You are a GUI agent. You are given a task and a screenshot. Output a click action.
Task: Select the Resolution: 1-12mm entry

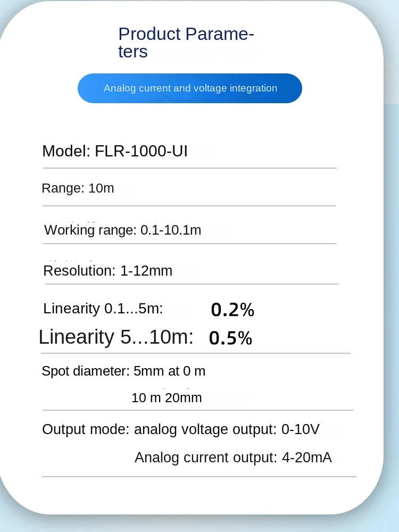coord(108,271)
